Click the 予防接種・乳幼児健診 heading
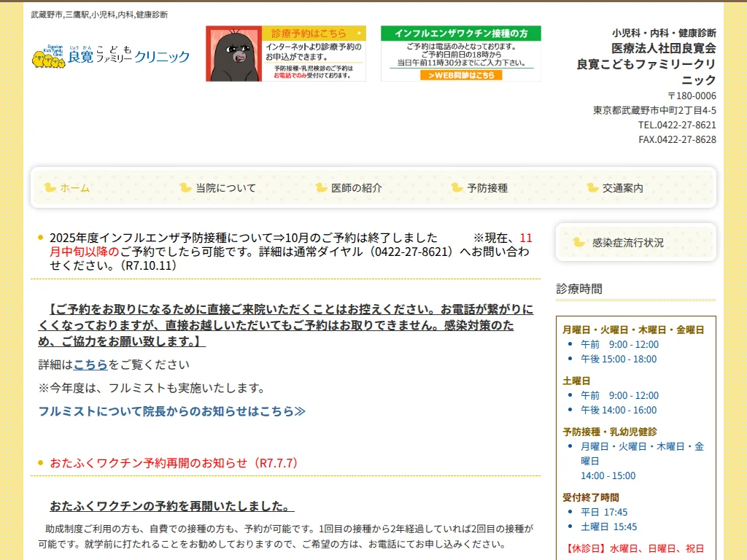This screenshot has height=560, width=747. 610,432
